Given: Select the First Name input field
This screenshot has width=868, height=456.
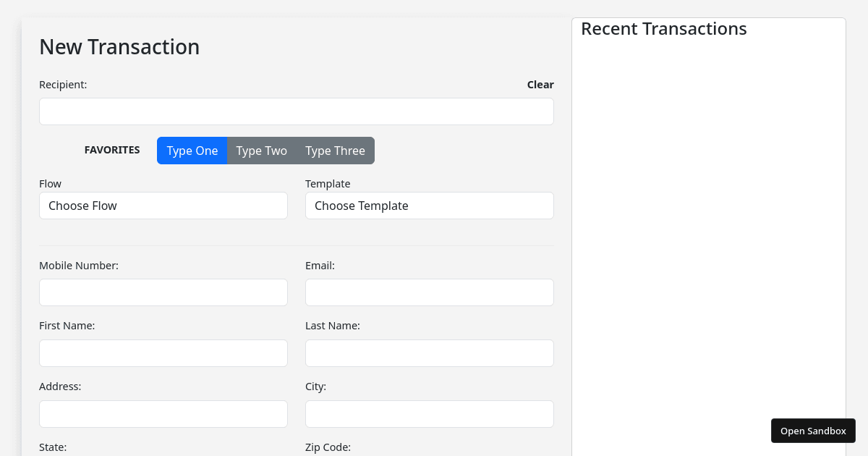Looking at the screenshot, I should coord(163,353).
